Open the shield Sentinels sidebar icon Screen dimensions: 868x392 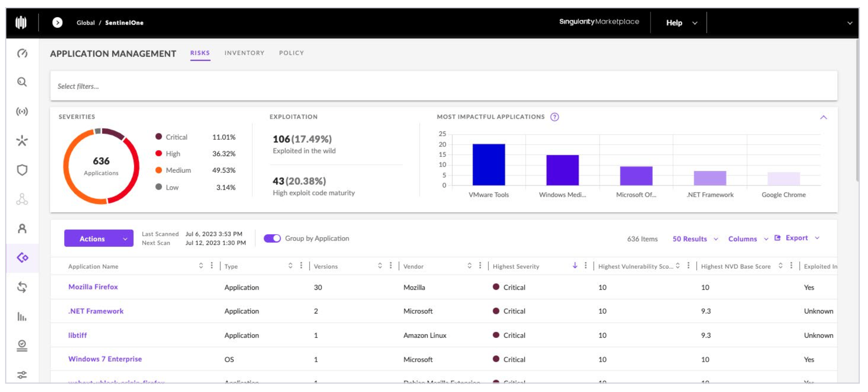click(22, 170)
